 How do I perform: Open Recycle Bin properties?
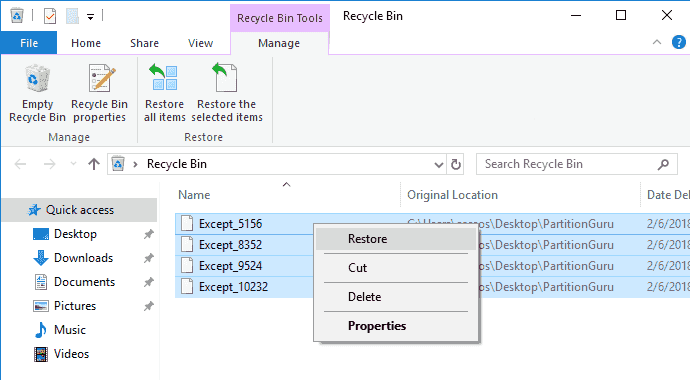pos(99,93)
